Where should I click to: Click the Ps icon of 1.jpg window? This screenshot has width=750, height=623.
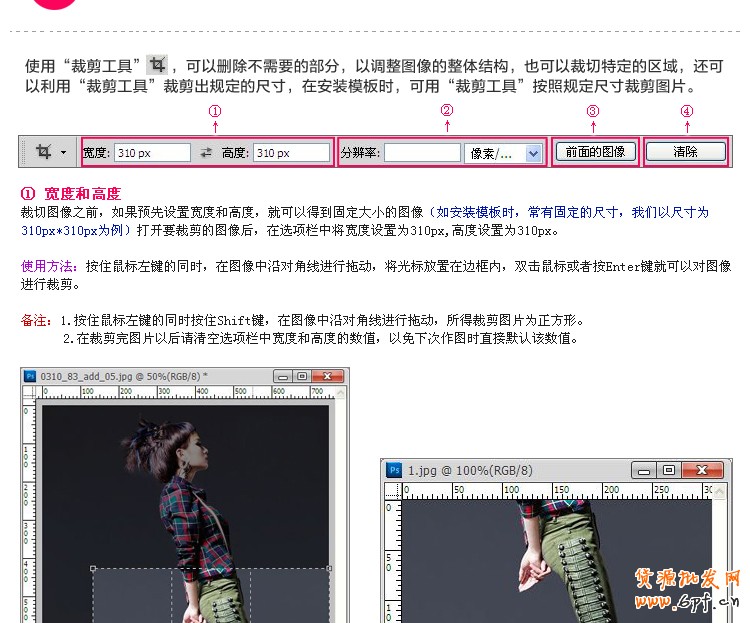tap(394, 469)
